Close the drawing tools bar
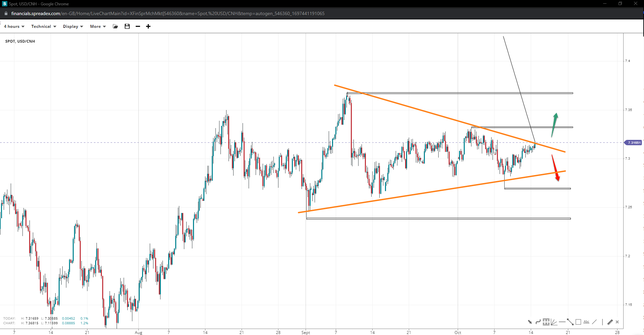Screen dimensions: 644x335 (x=617, y=322)
